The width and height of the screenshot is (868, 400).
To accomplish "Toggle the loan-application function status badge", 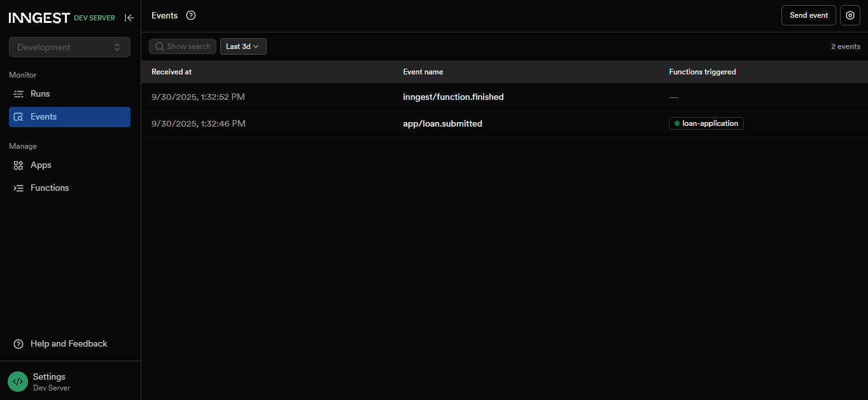I will click(x=706, y=123).
